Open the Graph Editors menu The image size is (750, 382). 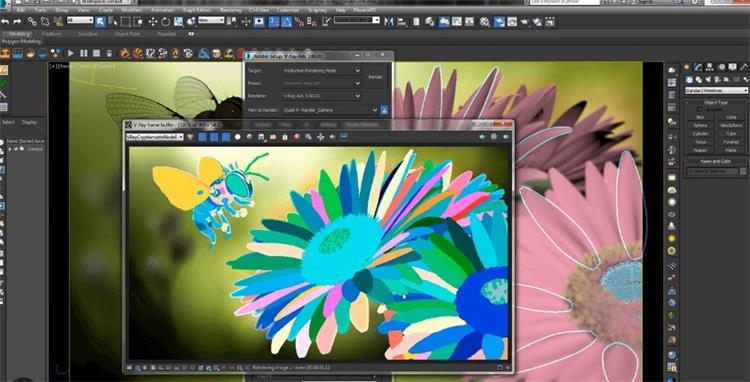196,10
